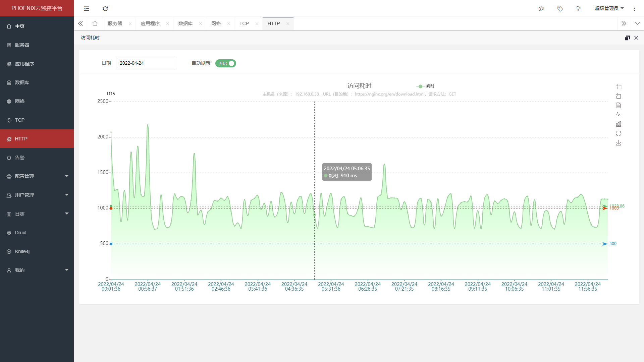Close the TCP tab
Screen dimensions: 644x362
[x=257, y=23]
